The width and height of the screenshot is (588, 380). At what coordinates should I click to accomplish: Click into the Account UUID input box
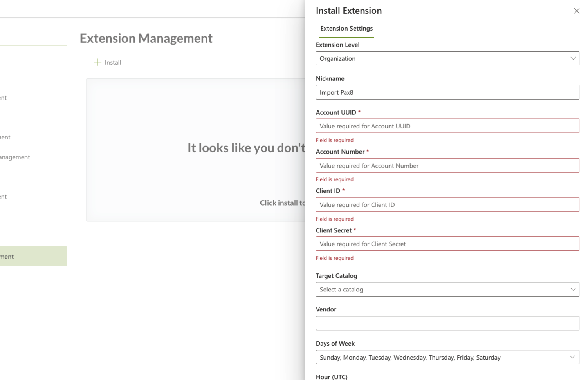click(447, 126)
